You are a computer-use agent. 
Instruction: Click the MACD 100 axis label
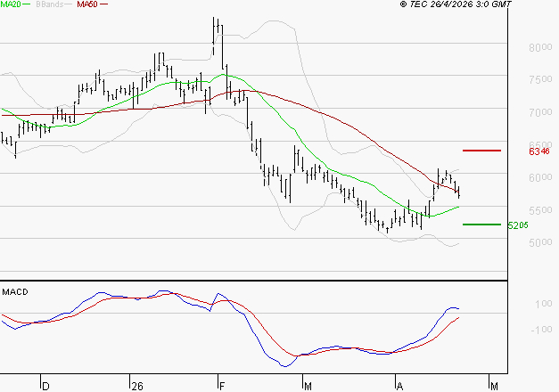543,304
